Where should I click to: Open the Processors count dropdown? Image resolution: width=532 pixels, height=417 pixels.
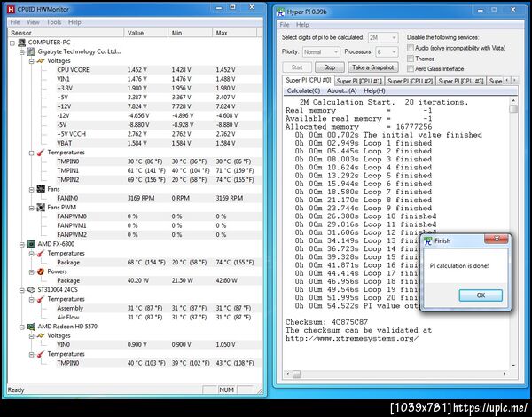(x=387, y=52)
